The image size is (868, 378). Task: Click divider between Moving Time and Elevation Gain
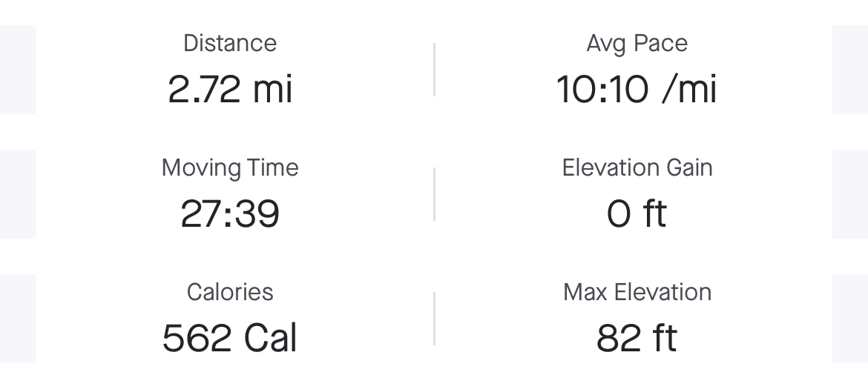434,194
